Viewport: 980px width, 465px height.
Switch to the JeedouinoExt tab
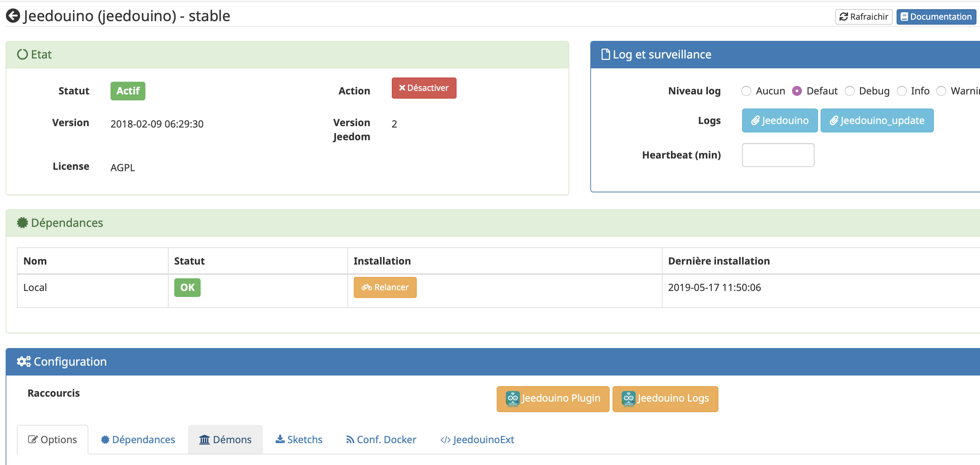pos(477,440)
